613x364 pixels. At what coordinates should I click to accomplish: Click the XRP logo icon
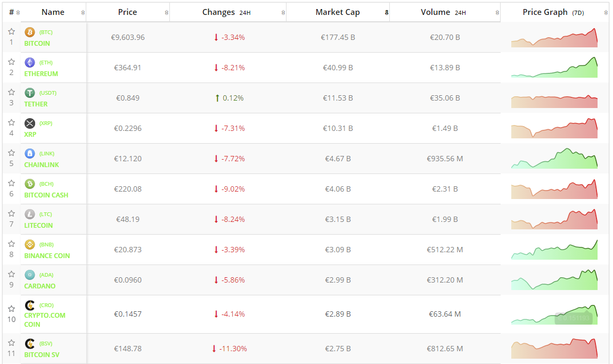(x=30, y=123)
